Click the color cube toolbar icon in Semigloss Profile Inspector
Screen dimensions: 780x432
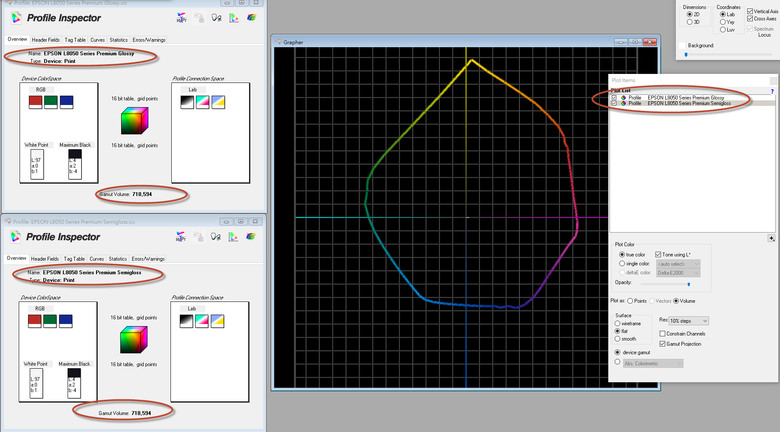click(251, 236)
